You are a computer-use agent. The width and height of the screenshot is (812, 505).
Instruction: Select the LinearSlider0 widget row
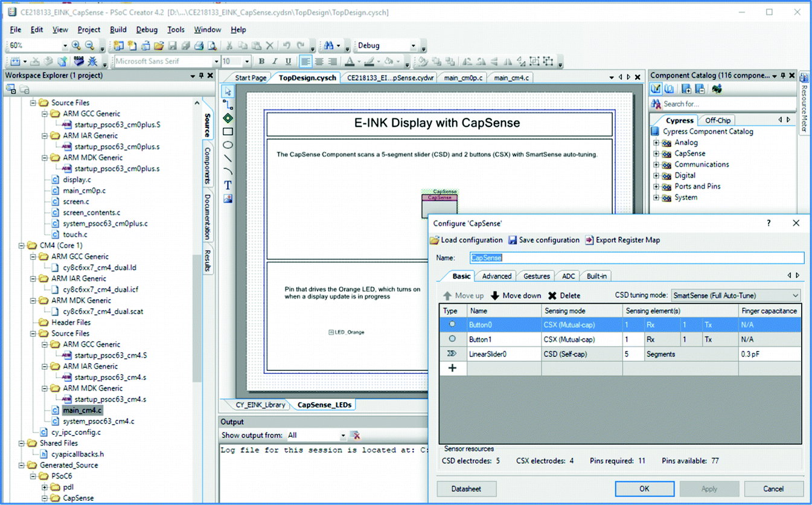click(x=621, y=354)
